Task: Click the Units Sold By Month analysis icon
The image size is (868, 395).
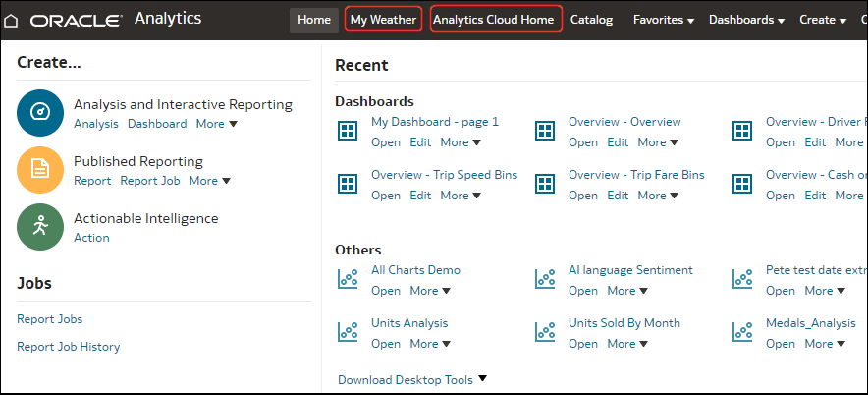Action: [545, 332]
